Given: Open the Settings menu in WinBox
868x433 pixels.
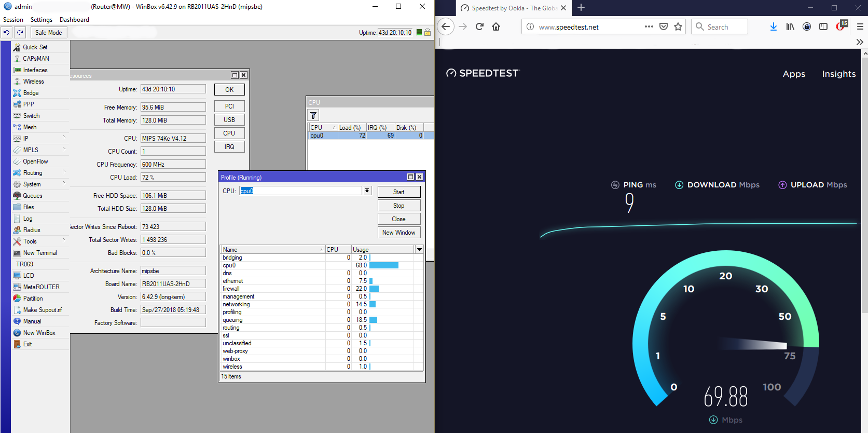Looking at the screenshot, I should tap(42, 20).
